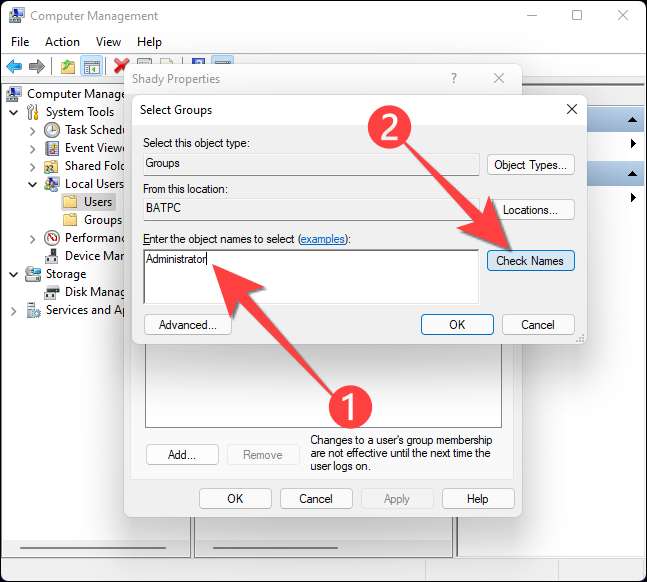This screenshot has height=582, width=647.
Task: Select the Task Scheduler clock icon
Action: click(52, 130)
